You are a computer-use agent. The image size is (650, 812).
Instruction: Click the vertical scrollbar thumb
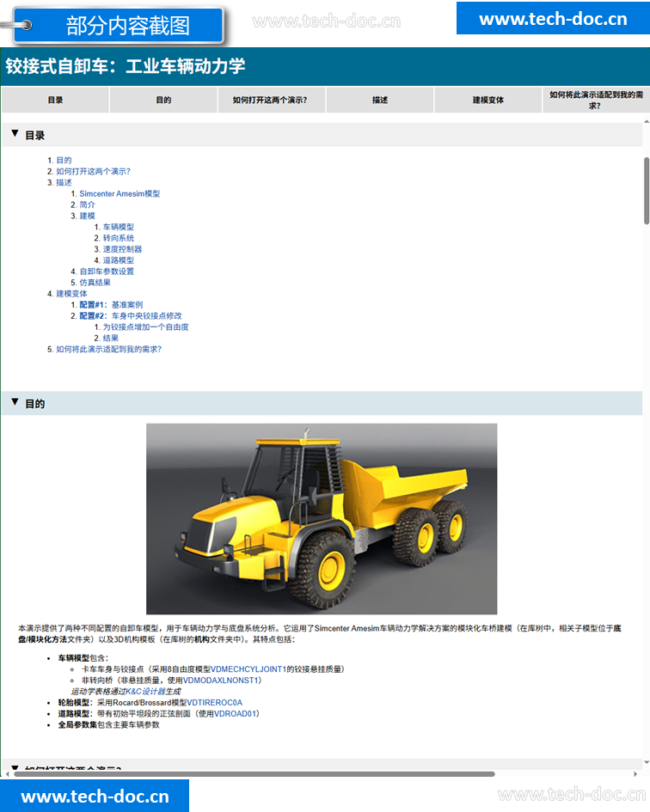click(647, 191)
